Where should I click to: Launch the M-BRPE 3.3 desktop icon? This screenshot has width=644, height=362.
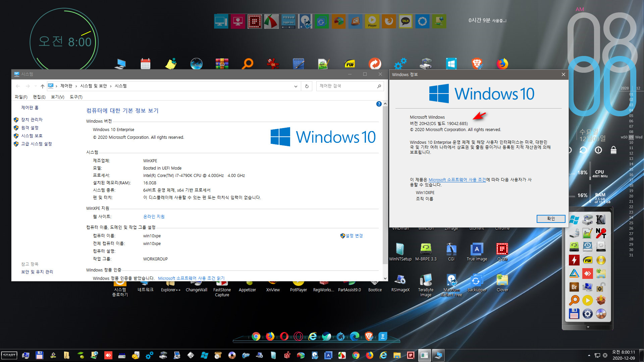tap(426, 252)
